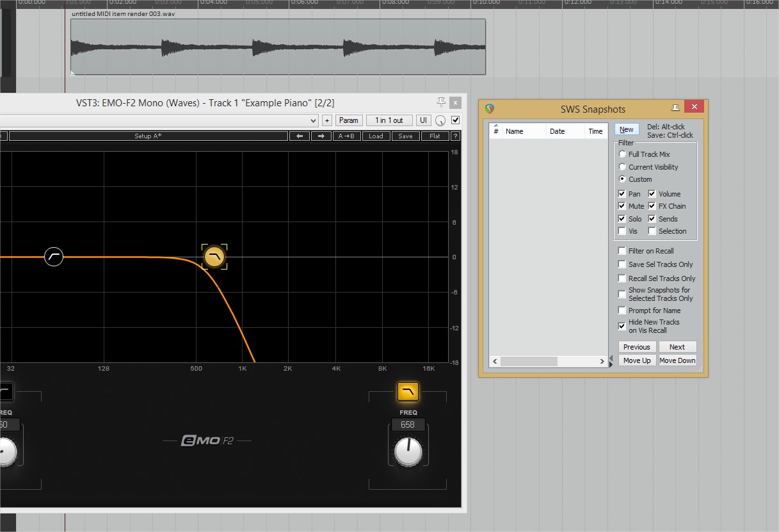The image size is (779, 532).
Task: Close the SWS Snapshots window
Action: tap(694, 107)
